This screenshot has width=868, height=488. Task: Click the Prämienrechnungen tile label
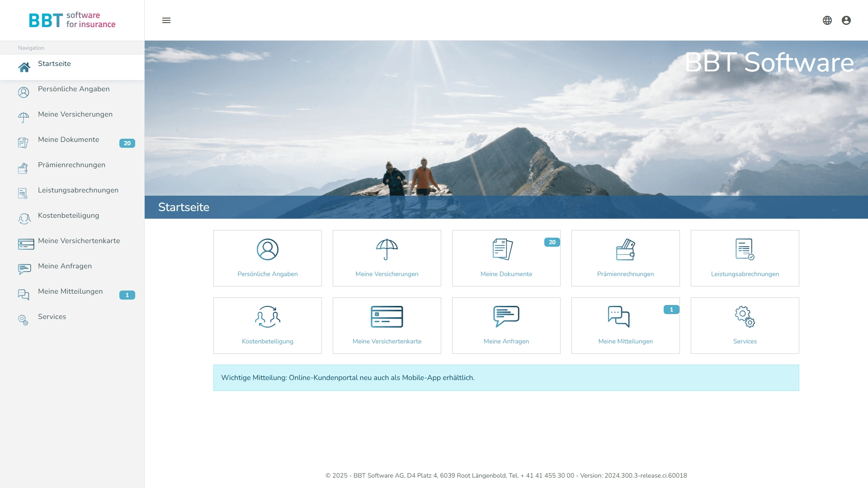click(x=626, y=274)
